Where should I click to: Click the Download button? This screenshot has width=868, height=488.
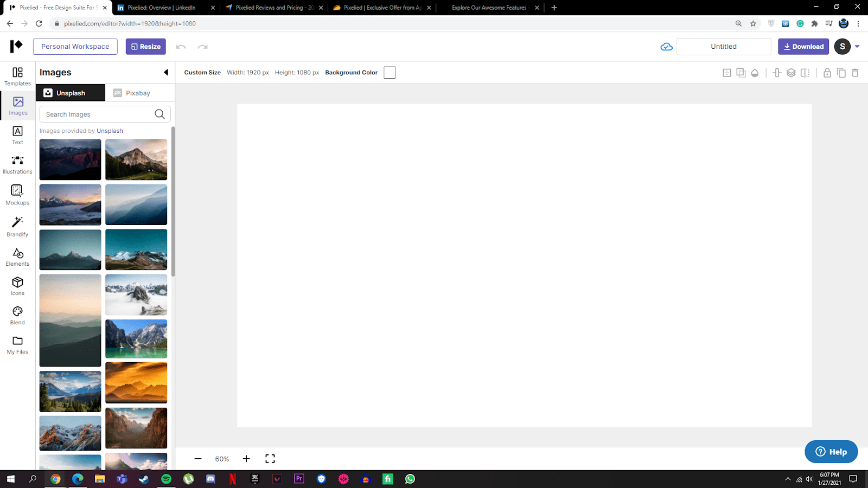point(803,47)
